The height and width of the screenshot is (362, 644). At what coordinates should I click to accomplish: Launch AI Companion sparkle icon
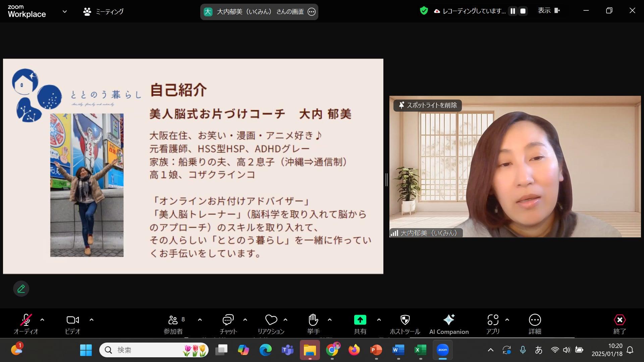coord(449,323)
